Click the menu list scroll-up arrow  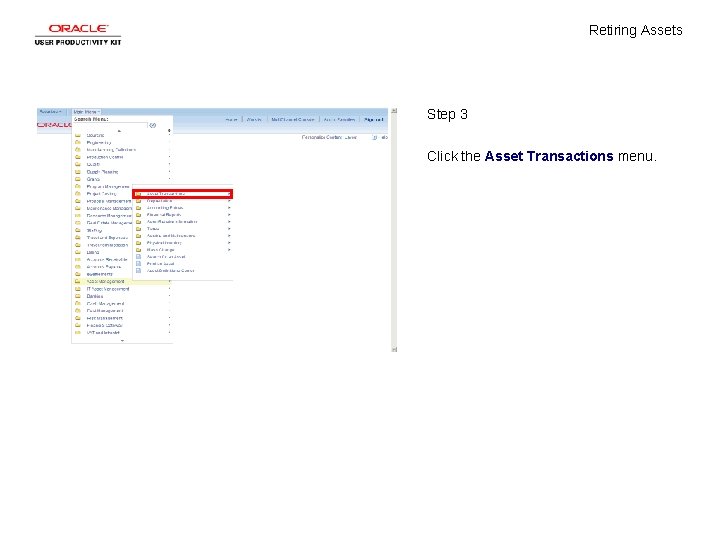pos(119,131)
